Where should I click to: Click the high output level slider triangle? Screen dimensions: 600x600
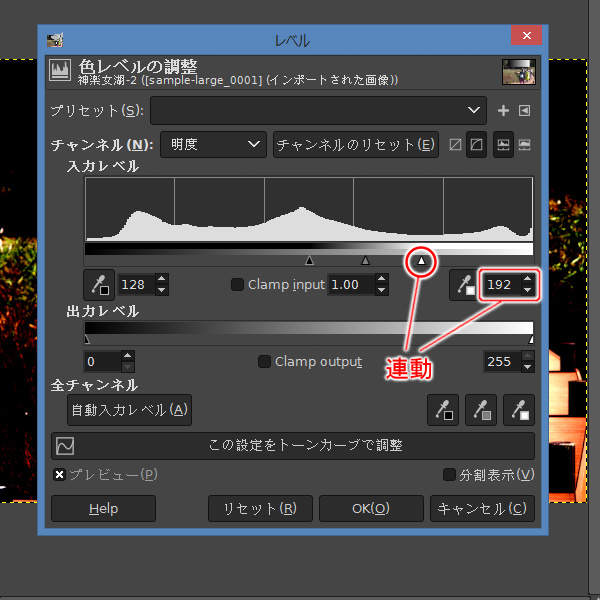click(531, 339)
